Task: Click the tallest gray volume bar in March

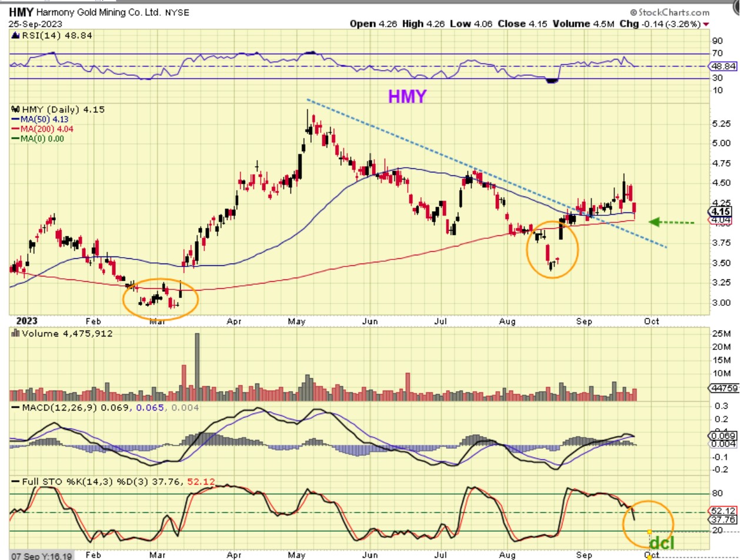Action: tap(197, 367)
